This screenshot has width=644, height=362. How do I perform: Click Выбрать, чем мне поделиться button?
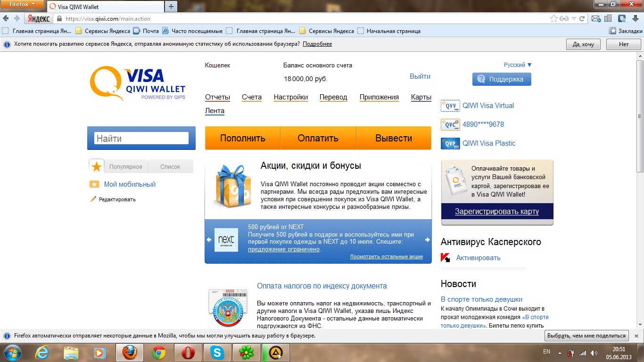pos(587,336)
